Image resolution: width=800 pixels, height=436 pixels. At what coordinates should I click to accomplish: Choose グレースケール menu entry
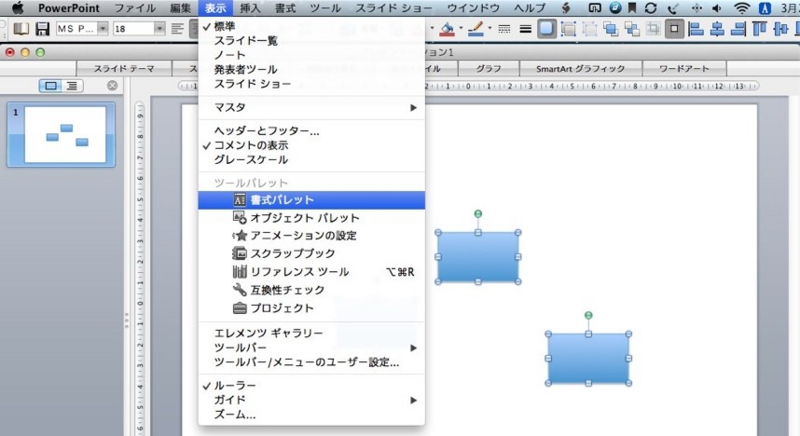click(311, 160)
